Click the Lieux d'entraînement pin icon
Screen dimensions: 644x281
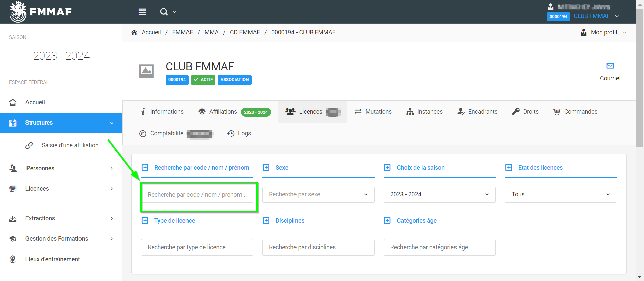pyautogui.click(x=13, y=259)
